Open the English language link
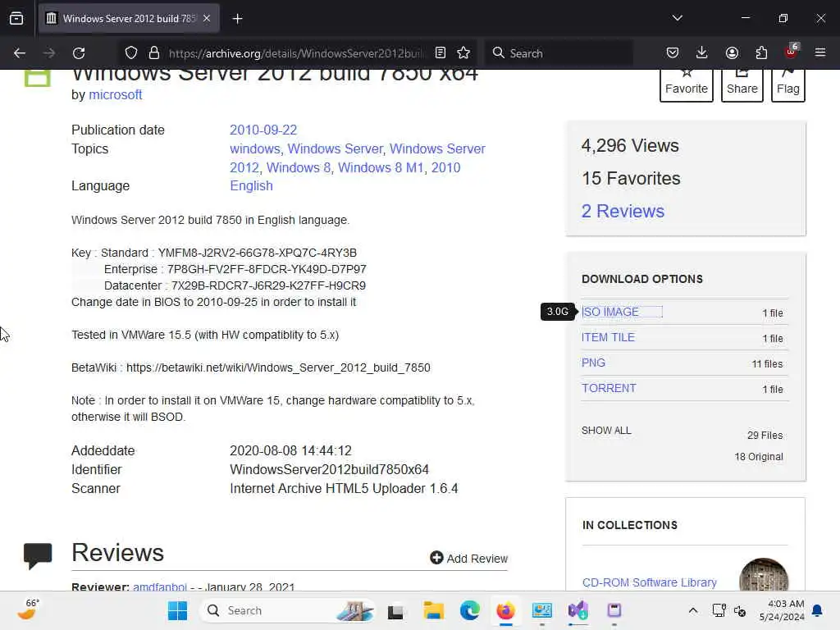Viewport: 840px width, 630px height. click(x=251, y=186)
